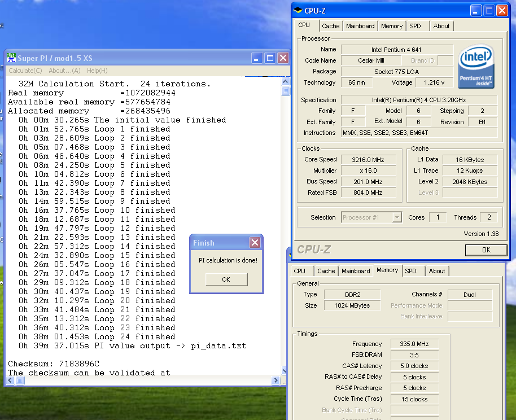Click scroll down arrow in Super PI
Image resolution: width=516 pixels, height=420 pixels.
(285, 371)
